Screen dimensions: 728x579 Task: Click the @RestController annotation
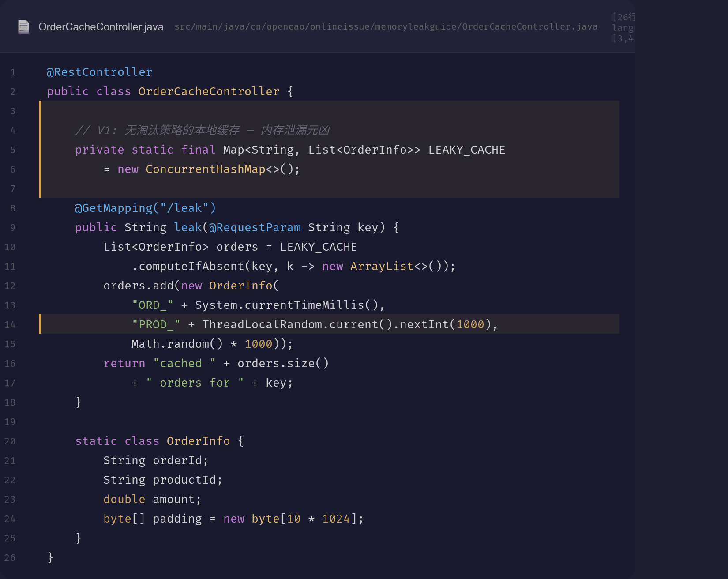tap(99, 72)
